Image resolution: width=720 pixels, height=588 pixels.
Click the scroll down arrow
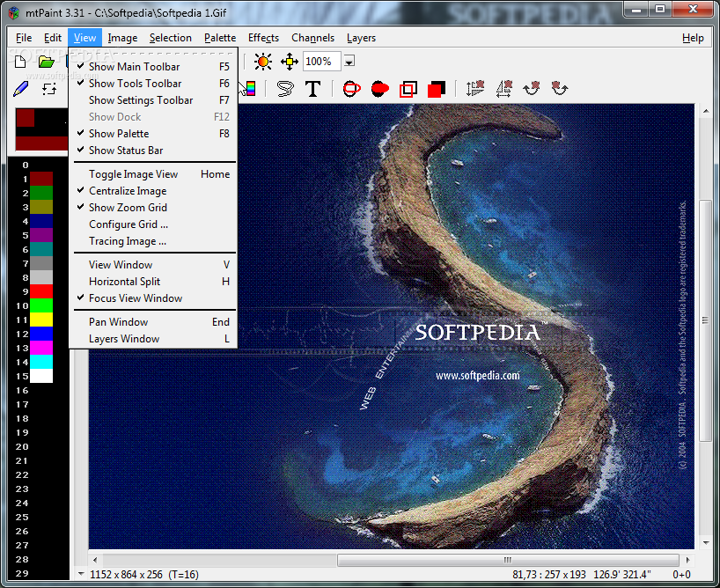[x=706, y=543]
